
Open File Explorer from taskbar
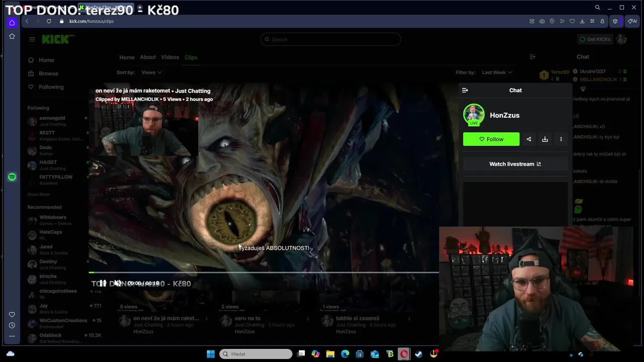point(330,354)
